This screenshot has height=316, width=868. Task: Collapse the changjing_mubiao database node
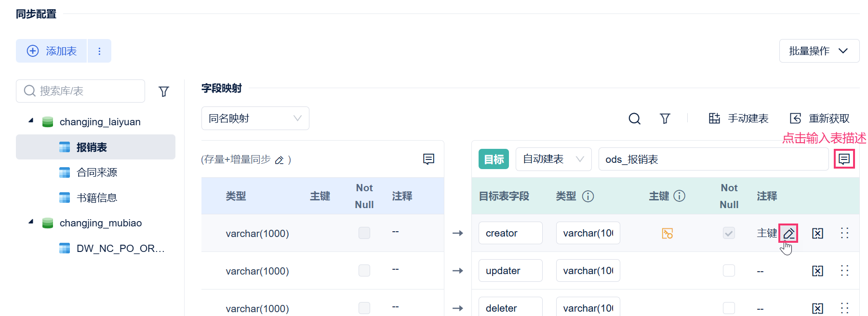click(31, 222)
